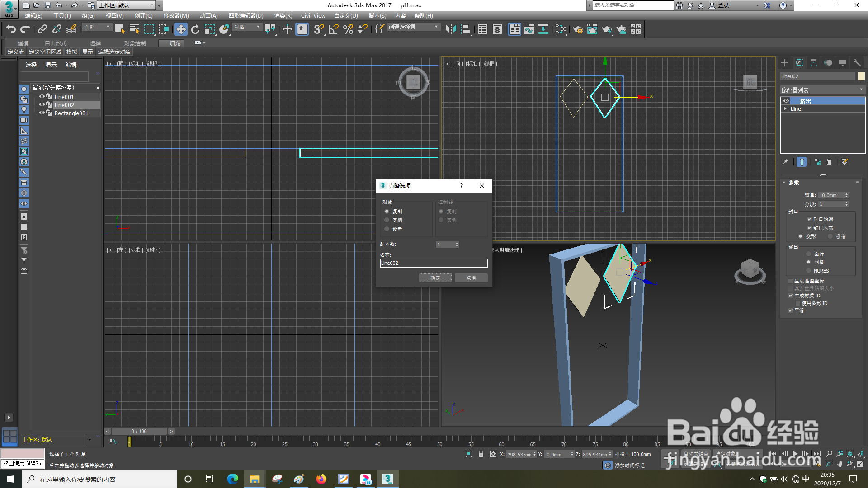Hide Line001 using its eye icon
The width and height of the screenshot is (868, 489).
coord(42,97)
